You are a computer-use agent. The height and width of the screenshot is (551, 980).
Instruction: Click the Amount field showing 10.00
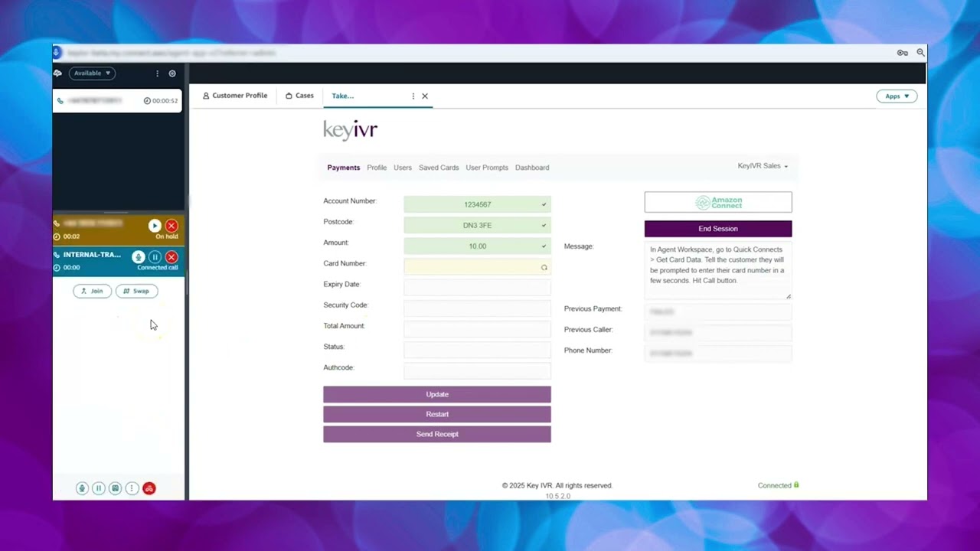coord(477,246)
